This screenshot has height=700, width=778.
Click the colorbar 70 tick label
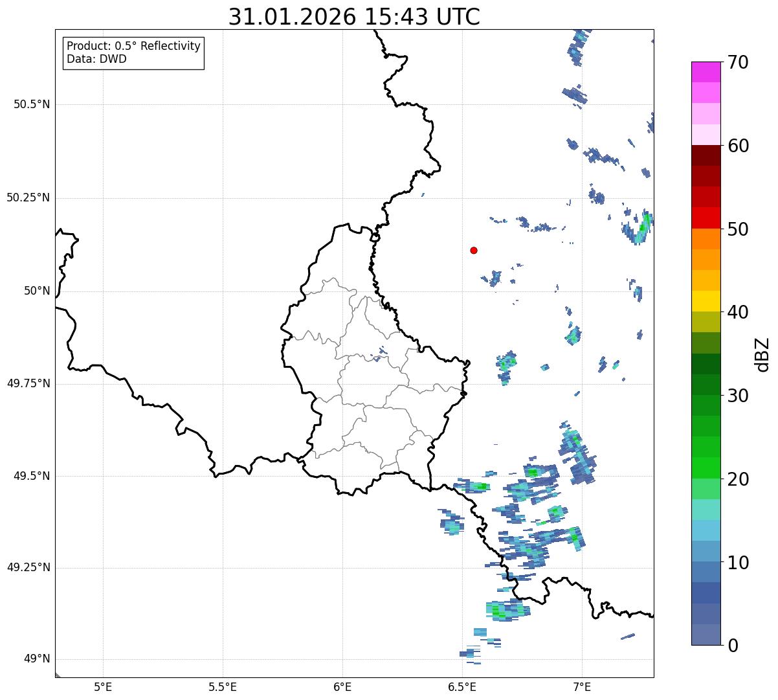click(738, 62)
